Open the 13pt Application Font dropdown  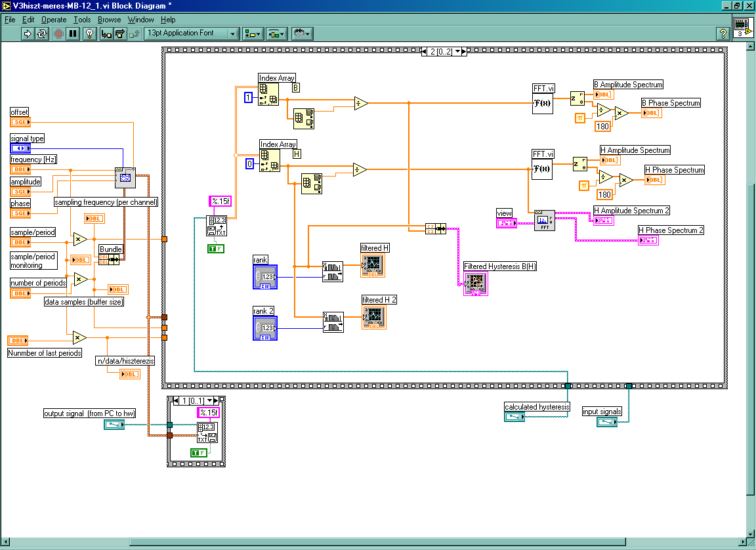point(192,33)
